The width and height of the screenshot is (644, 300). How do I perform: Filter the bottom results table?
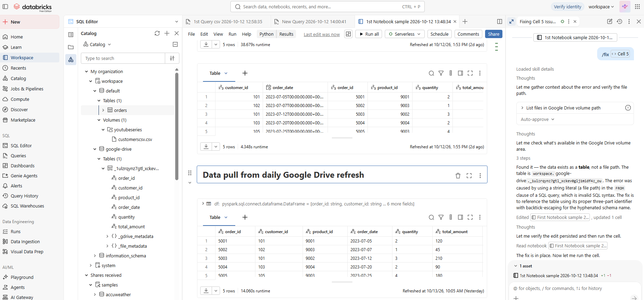click(x=441, y=217)
